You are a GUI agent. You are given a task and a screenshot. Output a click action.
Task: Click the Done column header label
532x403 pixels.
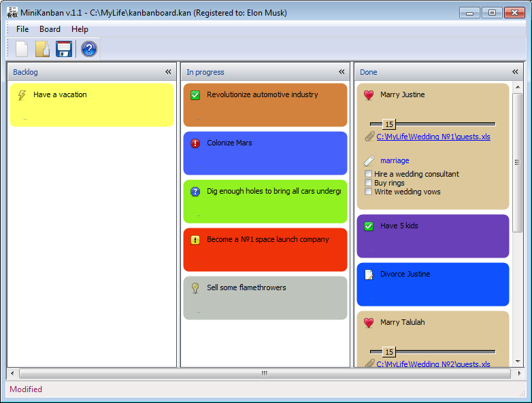pos(369,72)
